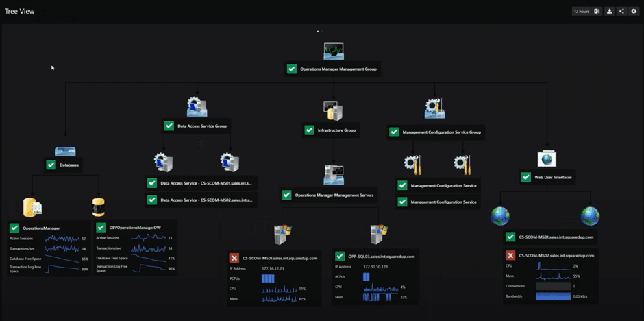The height and width of the screenshot is (321, 644).
Task: Open CS-SCOM-MS01 row under Web User Interfaces
Action: pos(550,237)
